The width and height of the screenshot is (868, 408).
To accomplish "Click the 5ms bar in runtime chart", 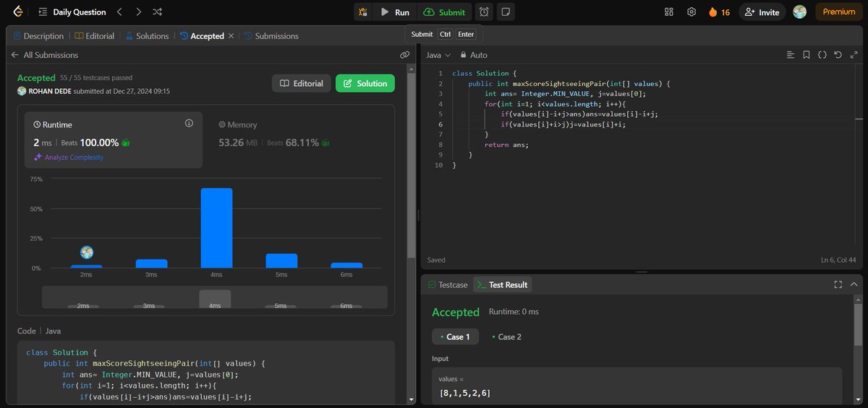I will 281,261.
